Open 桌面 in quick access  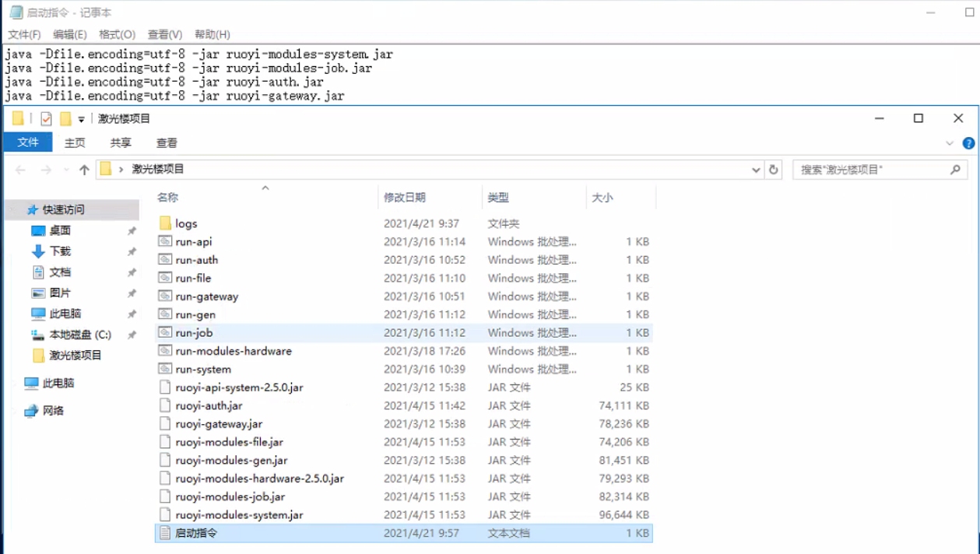pos(60,231)
